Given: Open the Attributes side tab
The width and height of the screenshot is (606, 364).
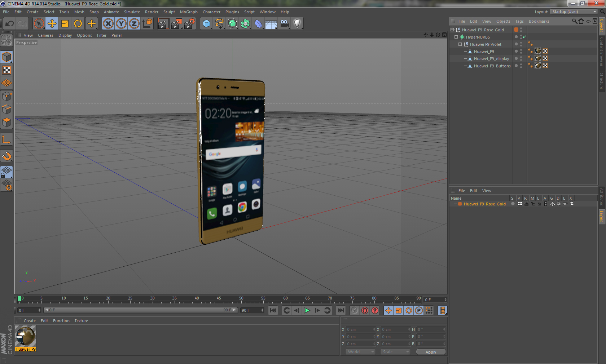Looking at the screenshot, I should tap(602, 197).
